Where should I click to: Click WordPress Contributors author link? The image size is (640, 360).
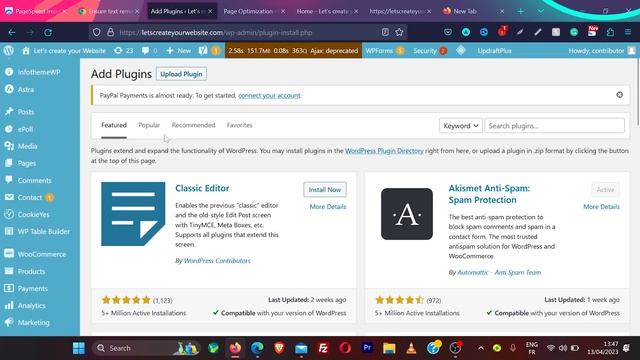point(217,260)
